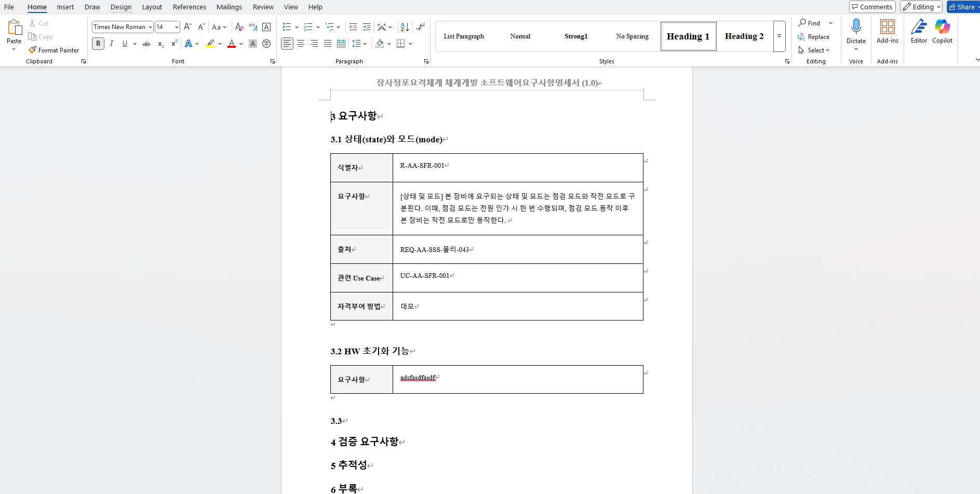Center-align the paragraph
The height and width of the screenshot is (494, 980).
tap(301, 44)
